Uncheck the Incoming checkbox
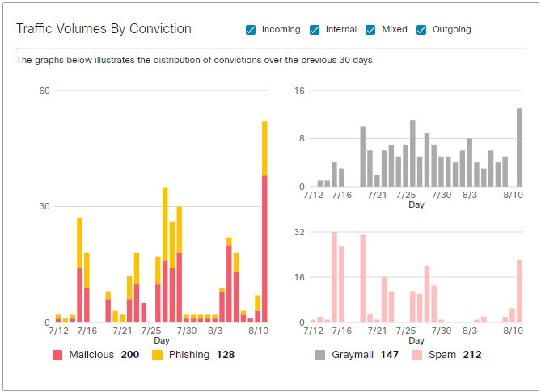 (x=251, y=30)
